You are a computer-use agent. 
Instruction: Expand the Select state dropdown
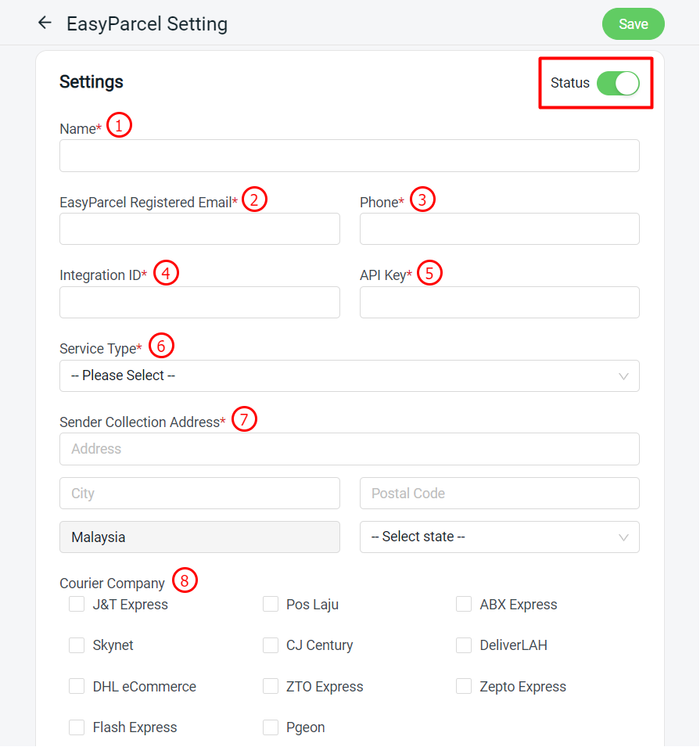point(500,537)
